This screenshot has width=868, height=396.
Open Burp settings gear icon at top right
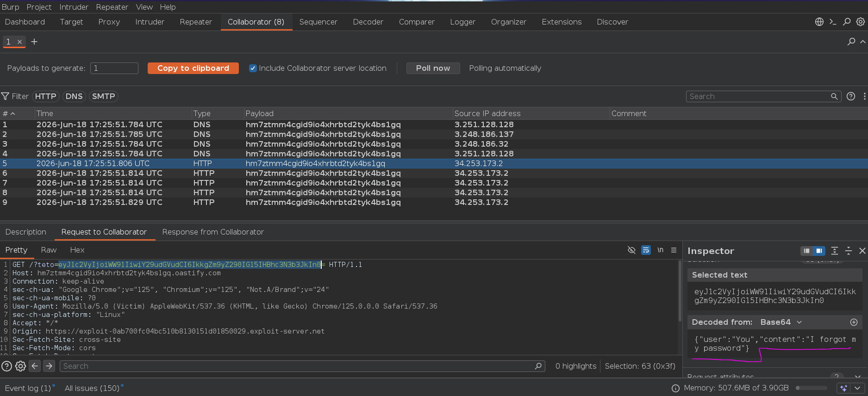point(861,22)
